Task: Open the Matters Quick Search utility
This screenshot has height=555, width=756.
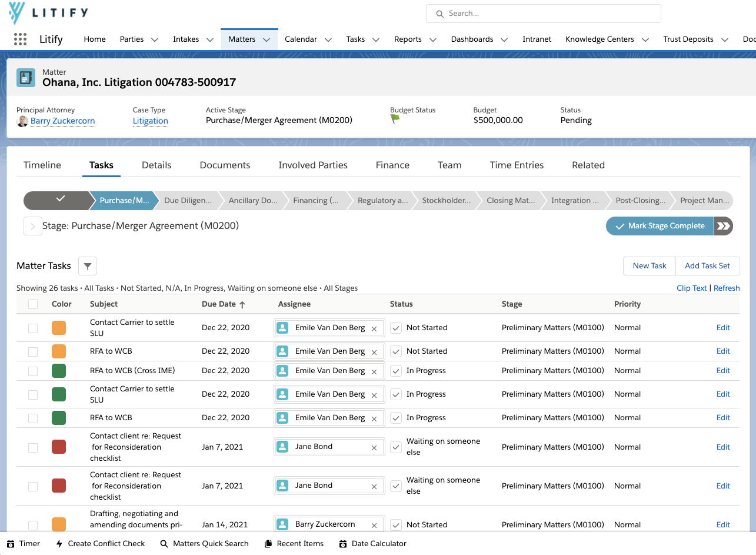Action: pyautogui.click(x=204, y=544)
